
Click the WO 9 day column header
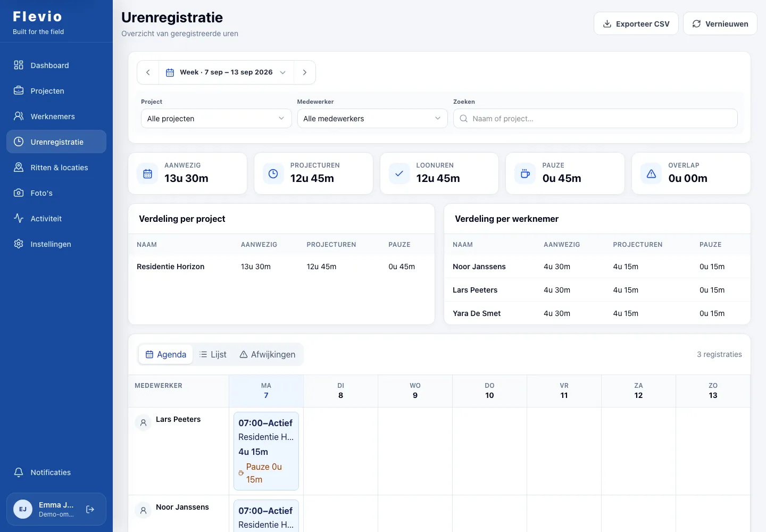click(415, 390)
